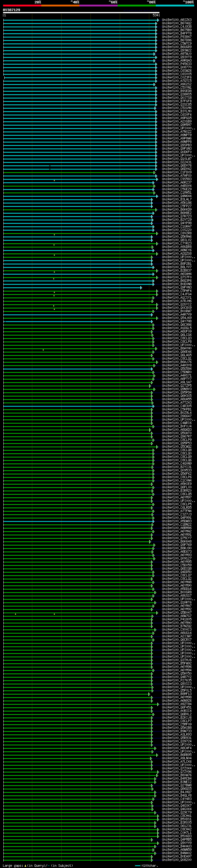Select hit label UniRef100_A1DGL5
The image size is (197, 868).
pos(177,328)
